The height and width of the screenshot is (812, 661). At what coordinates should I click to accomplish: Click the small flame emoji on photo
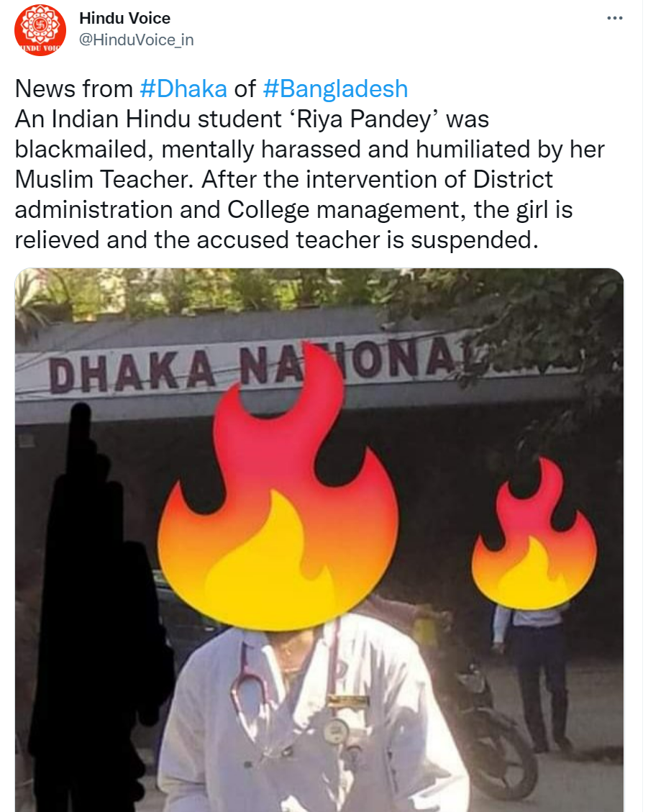click(x=534, y=534)
